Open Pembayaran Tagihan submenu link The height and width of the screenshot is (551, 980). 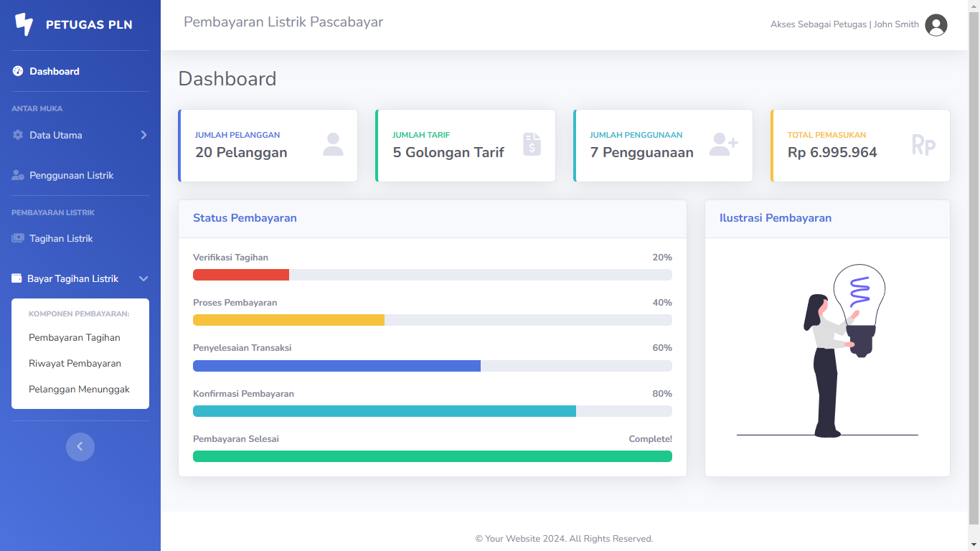click(75, 337)
